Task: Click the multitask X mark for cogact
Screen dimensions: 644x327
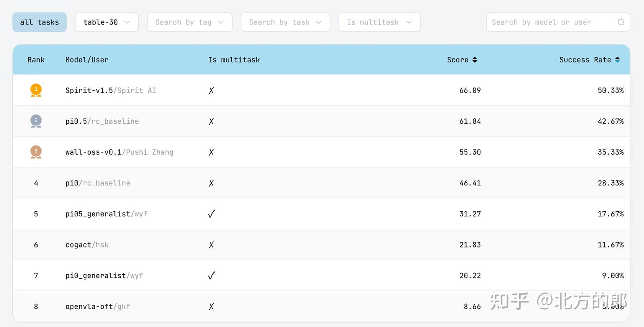Action: coord(212,245)
